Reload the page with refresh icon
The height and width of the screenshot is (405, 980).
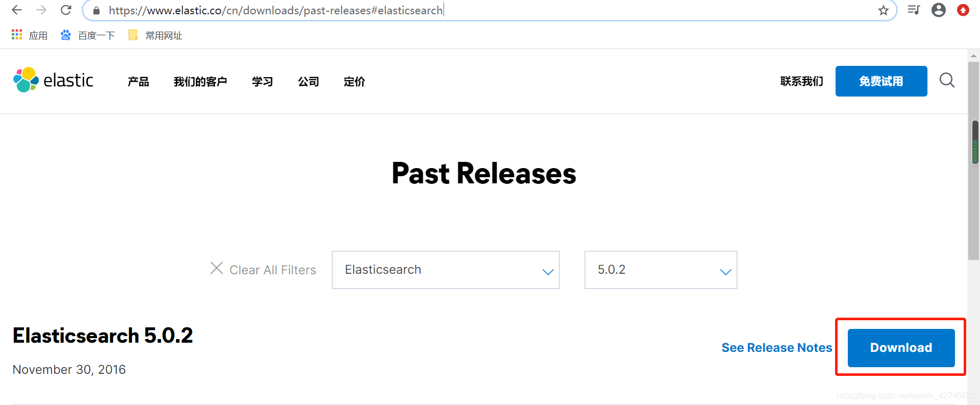[x=66, y=10]
